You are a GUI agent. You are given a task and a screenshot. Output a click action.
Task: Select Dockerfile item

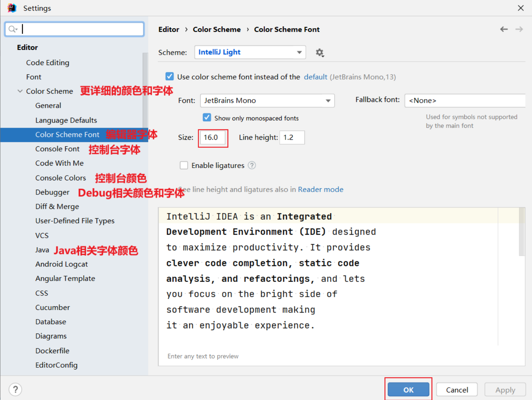[x=52, y=350]
